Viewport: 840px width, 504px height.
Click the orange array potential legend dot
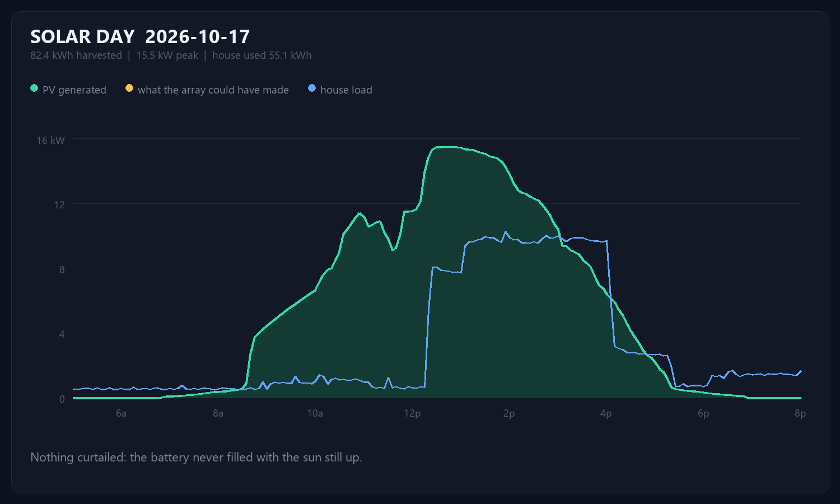tap(129, 88)
